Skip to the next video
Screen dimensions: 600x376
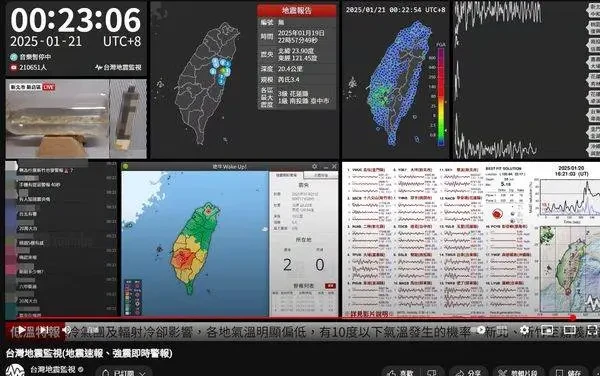(44, 330)
